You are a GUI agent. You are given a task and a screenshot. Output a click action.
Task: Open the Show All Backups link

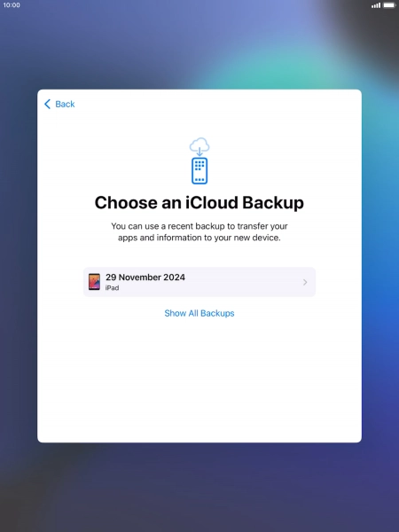[x=199, y=313]
